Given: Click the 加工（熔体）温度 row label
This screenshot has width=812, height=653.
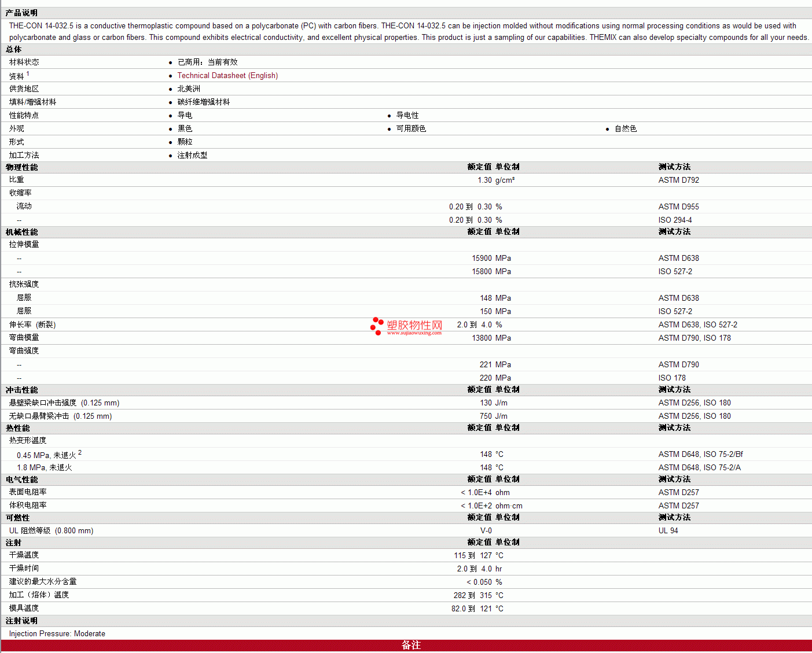Looking at the screenshot, I should coord(39,595).
